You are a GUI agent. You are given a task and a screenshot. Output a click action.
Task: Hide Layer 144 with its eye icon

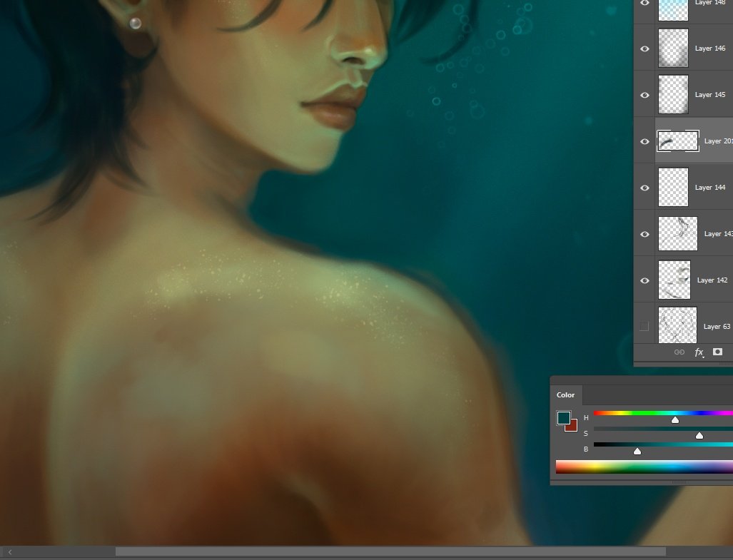(644, 188)
